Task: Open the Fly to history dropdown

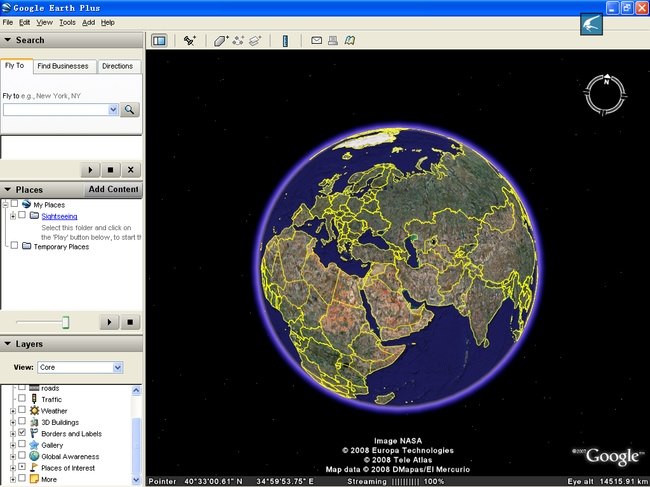Action: click(x=113, y=109)
